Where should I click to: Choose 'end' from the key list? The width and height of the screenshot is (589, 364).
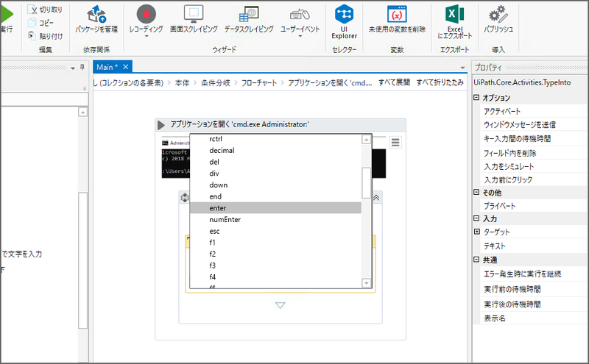coord(275,196)
